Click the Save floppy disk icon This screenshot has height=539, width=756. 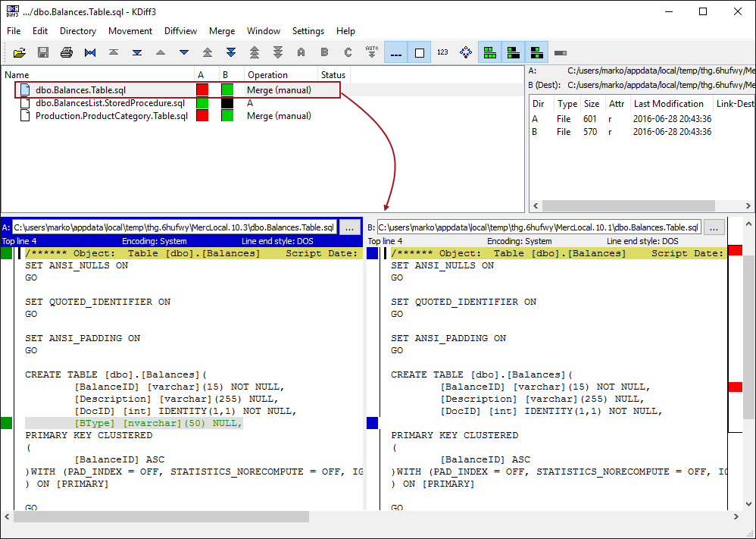(x=43, y=52)
